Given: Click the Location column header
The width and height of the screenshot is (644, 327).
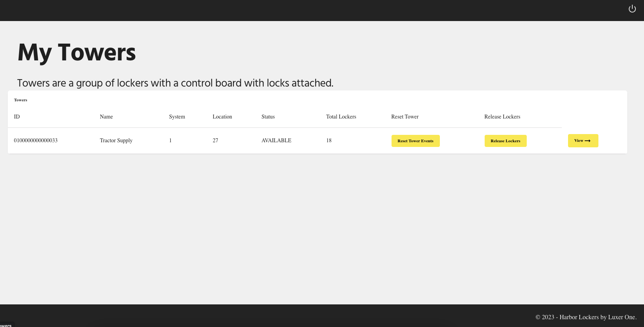Looking at the screenshot, I should pyautogui.click(x=222, y=117).
